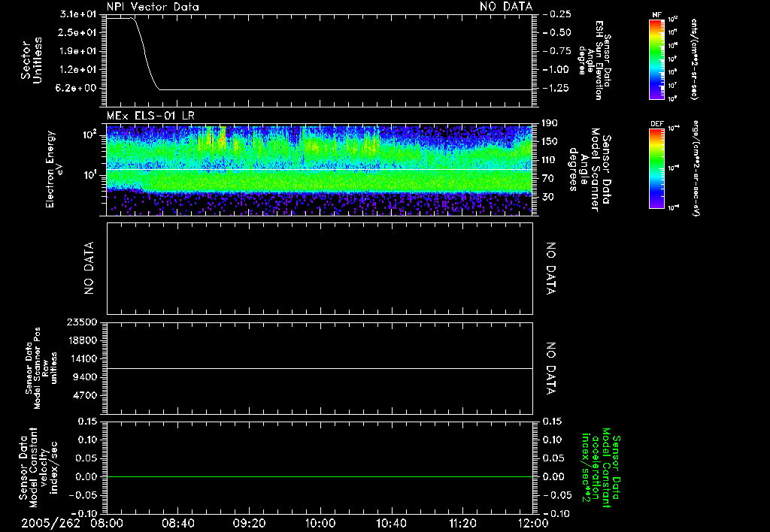770x532 pixels.
Task: Click the 11:20 time axis label
Action: [x=462, y=522]
